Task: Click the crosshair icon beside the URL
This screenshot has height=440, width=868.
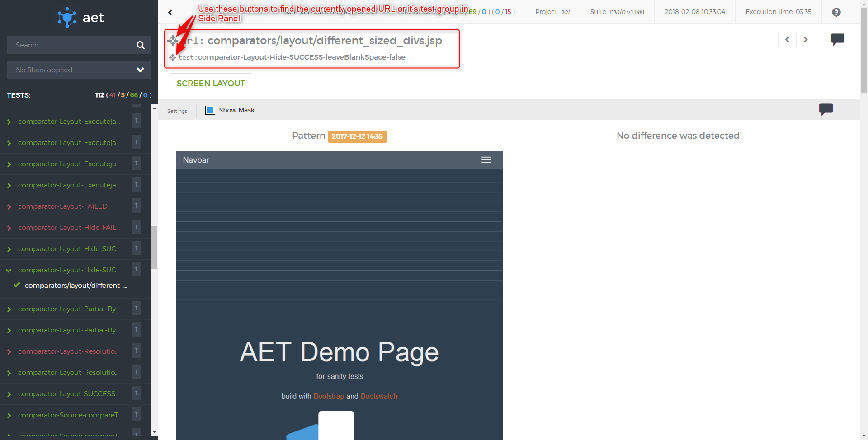Action: pyautogui.click(x=172, y=40)
